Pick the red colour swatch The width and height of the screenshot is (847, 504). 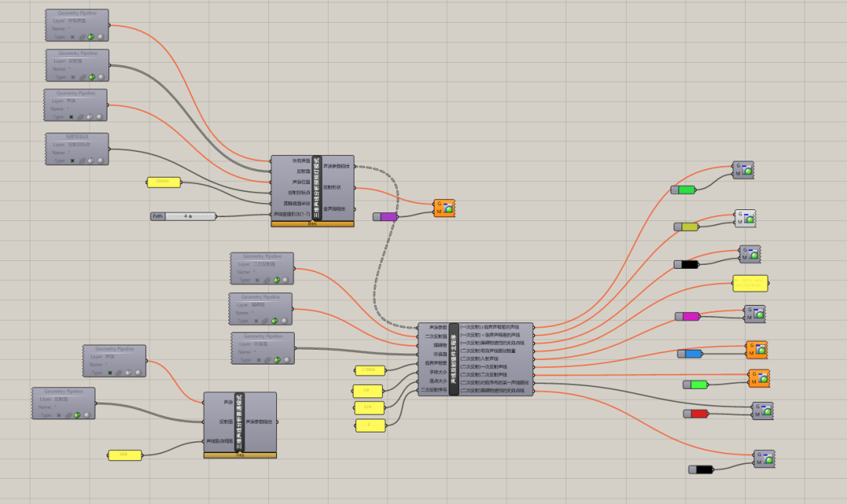point(696,414)
